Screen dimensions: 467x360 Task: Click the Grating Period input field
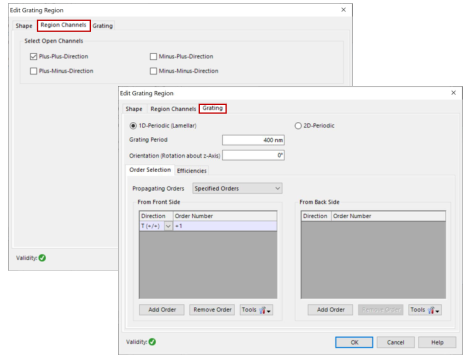(x=253, y=140)
